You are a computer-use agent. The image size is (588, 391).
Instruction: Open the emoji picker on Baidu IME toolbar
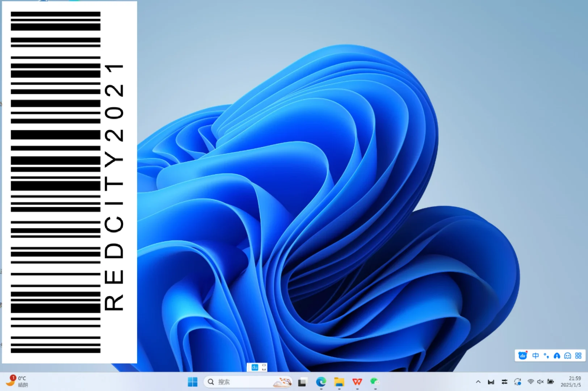click(568, 356)
